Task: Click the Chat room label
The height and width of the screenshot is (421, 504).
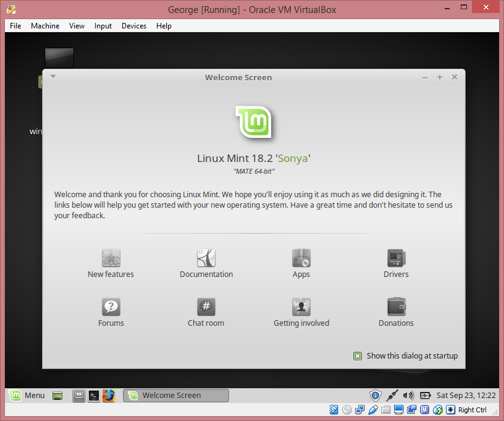Action: [206, 323]
